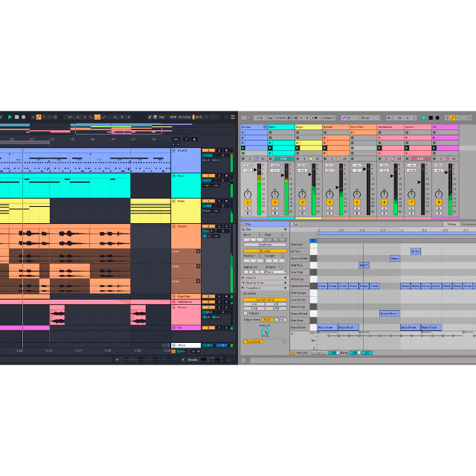Toggle automation arm in dark window toolbar
Viewport: 476px width, 476px height.
(39, 117)
